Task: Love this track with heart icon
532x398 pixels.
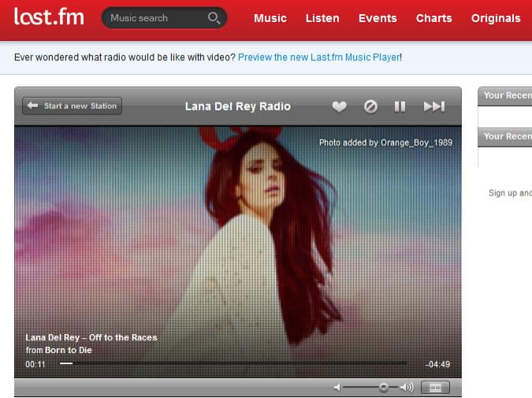Action: click(x=339, y=106)
